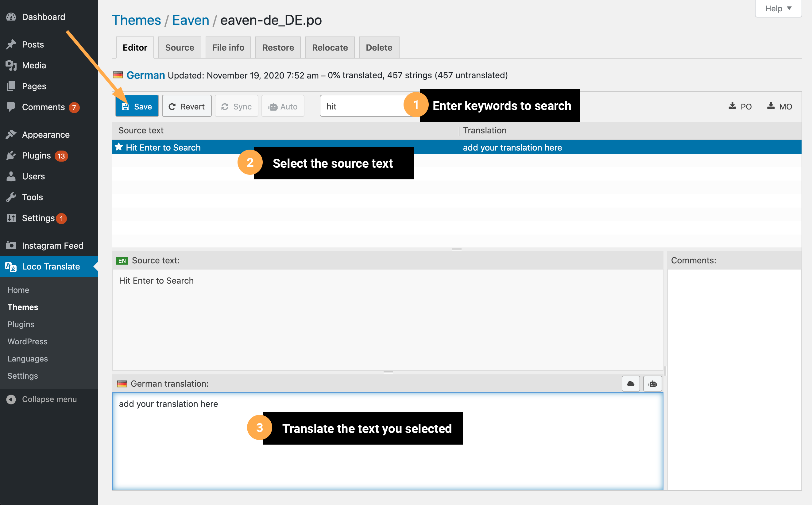Open the Languages submenu item
Image resolution: width=812 pixels, height=505 pixels.
27,358
